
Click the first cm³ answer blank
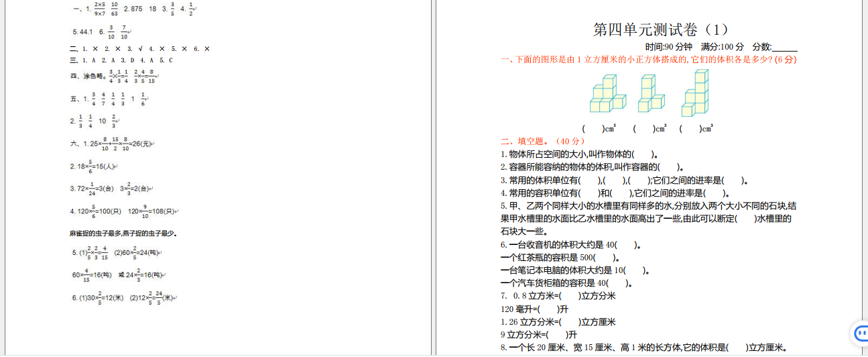tap(593, 129)
